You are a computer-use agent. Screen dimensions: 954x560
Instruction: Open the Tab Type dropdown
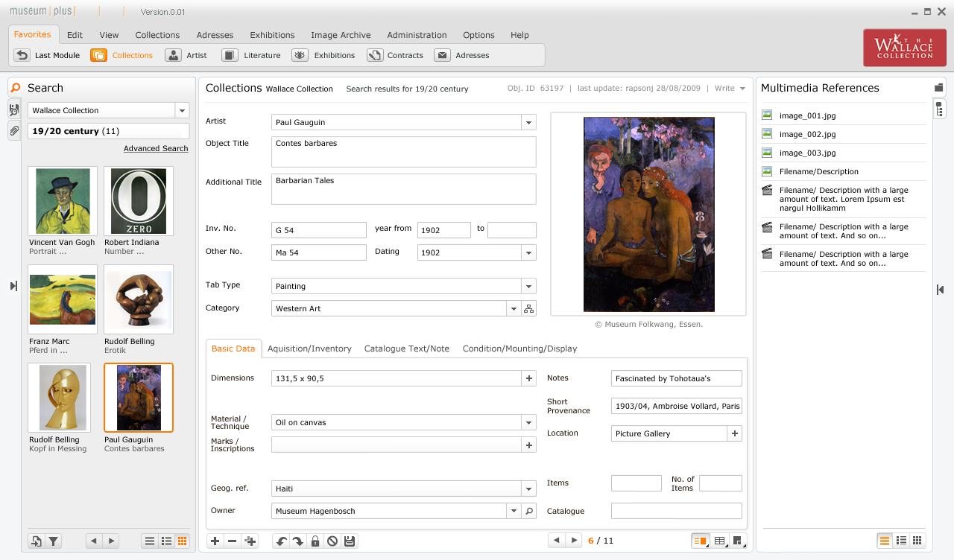[x=528, y=286]
